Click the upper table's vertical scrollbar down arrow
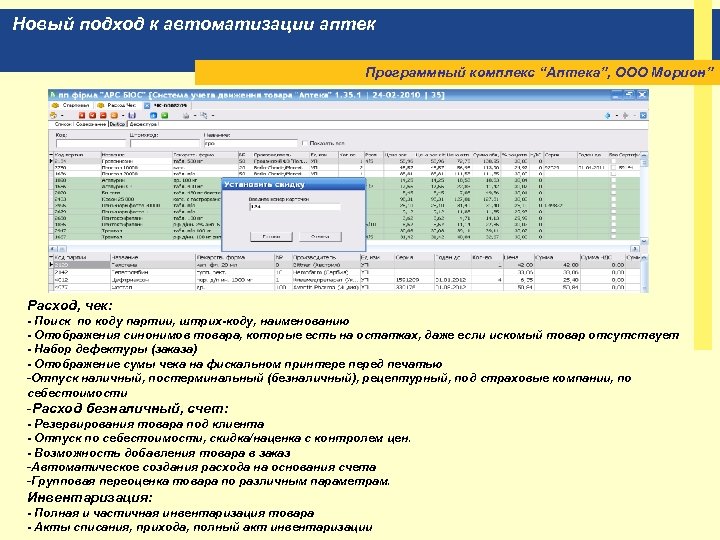The height and width of the screenshot is (540, 720). coord(644,241)
